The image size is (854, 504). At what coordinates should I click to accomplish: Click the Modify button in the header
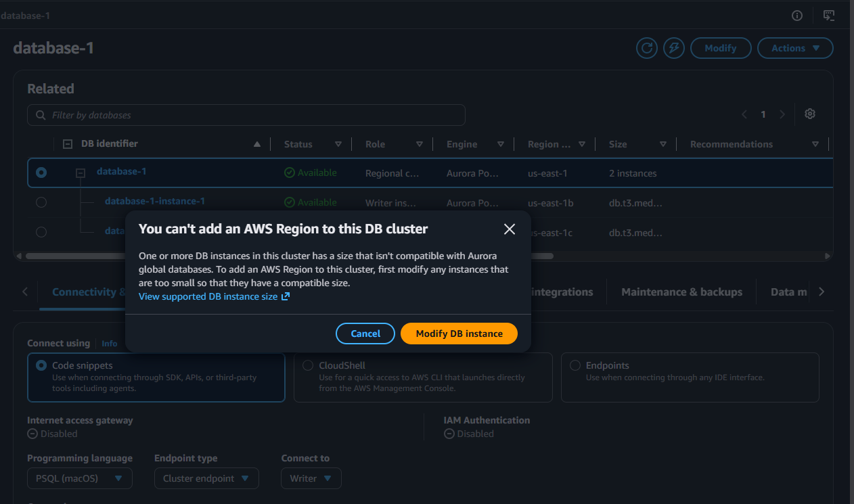coord(721,48)
